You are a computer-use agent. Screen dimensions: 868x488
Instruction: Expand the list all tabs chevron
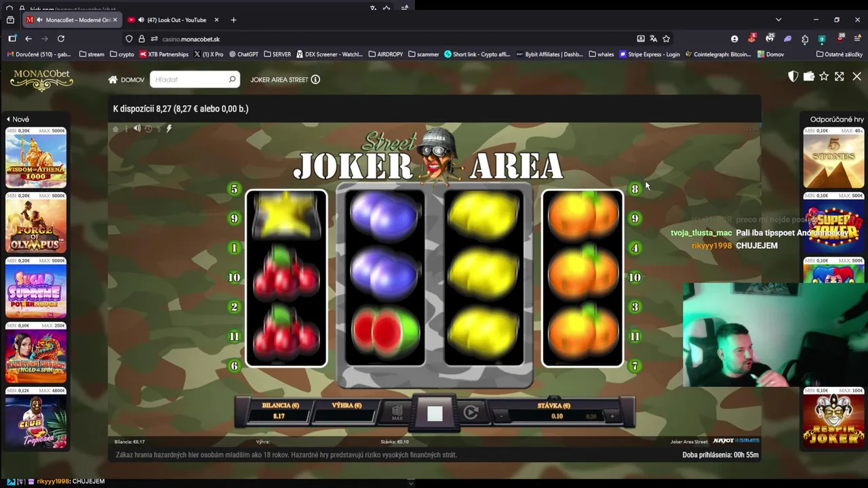[x=778, y=20]
